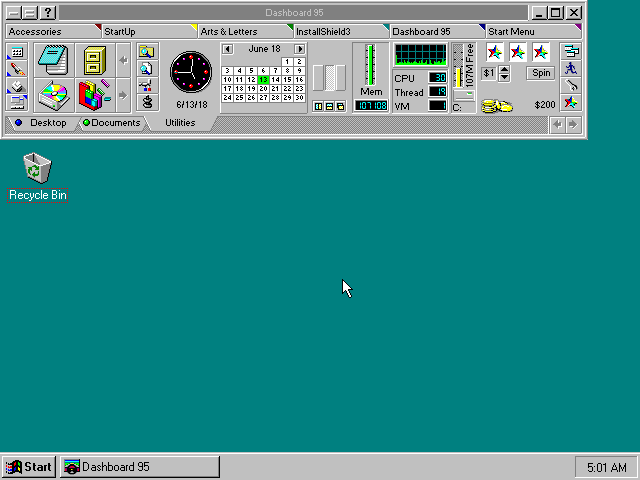Image resolution: width=640 pixels, height=480 pixels.
Task: Show next launcher icons with right arrow
Action: [123, 95]
